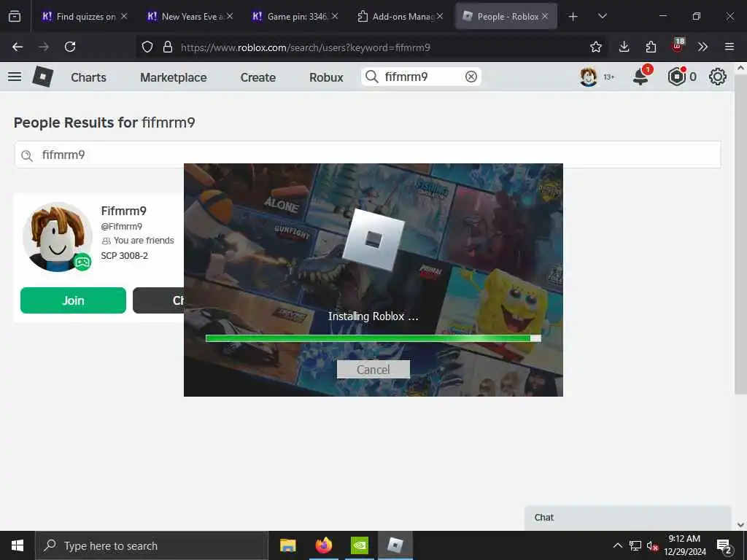Click the Type here to search box
747x560 pixels.
click(152, 545)
